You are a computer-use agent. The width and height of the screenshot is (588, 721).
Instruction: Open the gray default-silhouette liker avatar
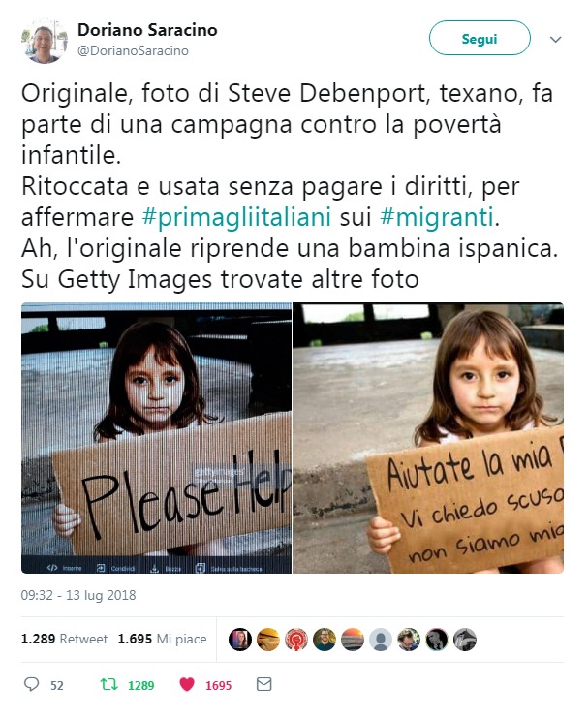coord(380,640)
